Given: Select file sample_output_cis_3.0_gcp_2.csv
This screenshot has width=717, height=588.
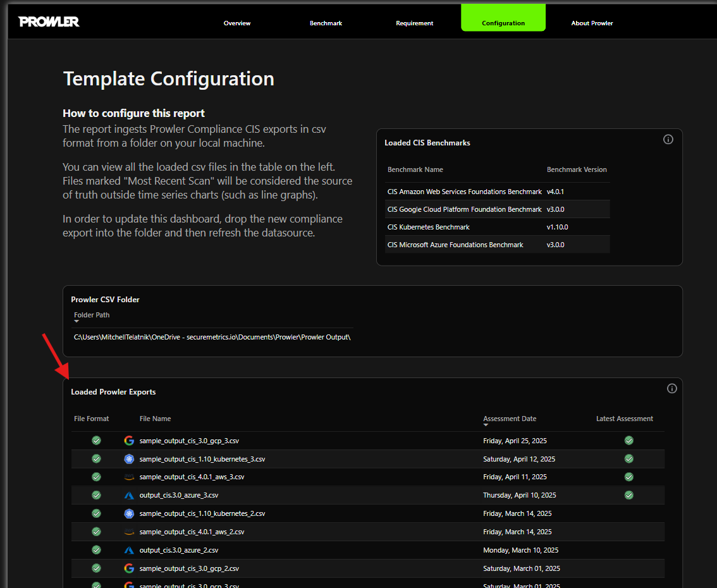Looking at the screenshot, I should pyautogui.click(x=189, y=568).
